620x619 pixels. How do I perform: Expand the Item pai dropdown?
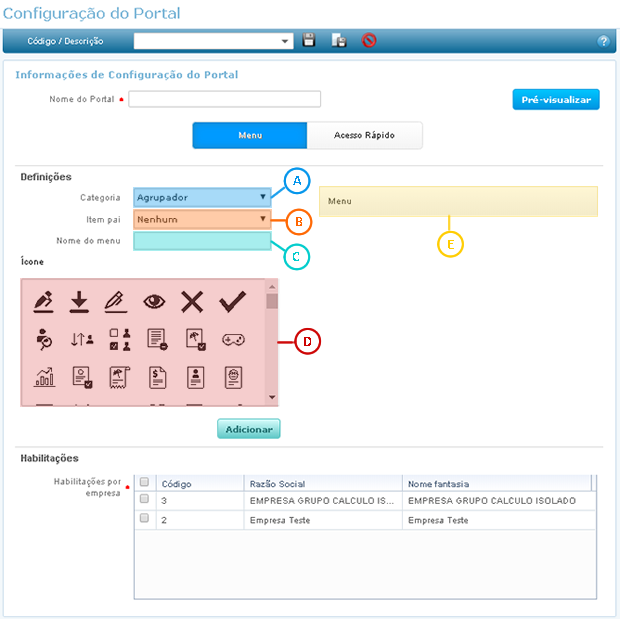pyautogui.click(x=202, y=218)
